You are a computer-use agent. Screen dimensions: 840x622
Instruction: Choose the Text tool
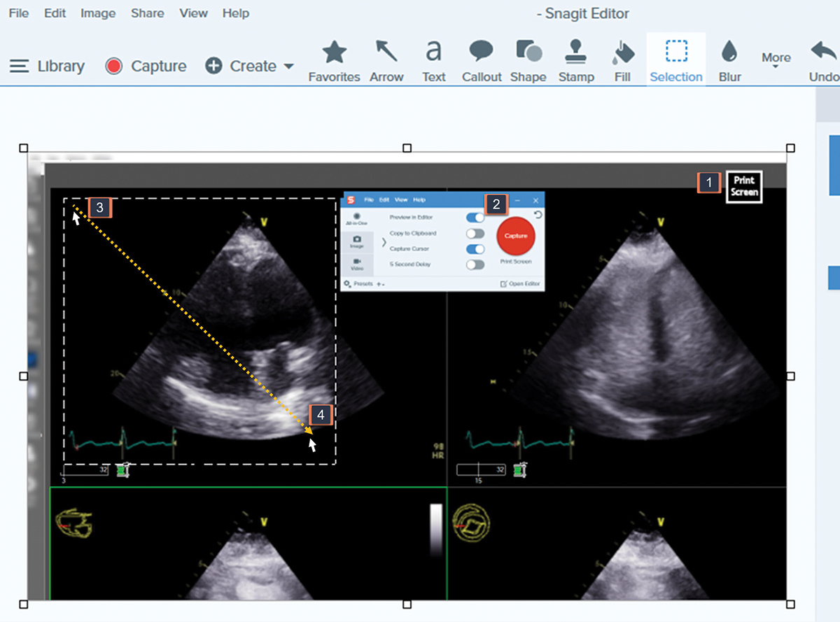434,59
